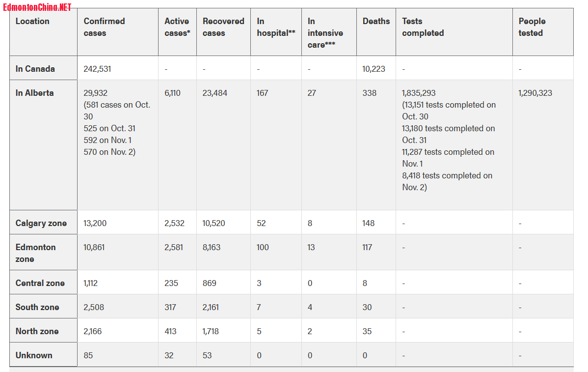Image resolution: width=588 pixels, height=372 pixels.
Task: Click the In Canada row label
Action: click(x=35, y=69)
